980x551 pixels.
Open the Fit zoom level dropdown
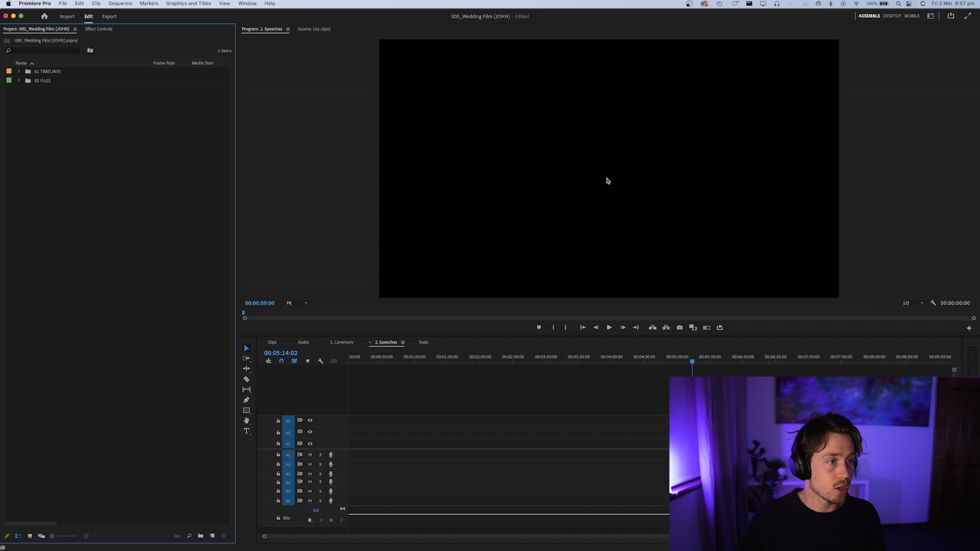pos(297,303)
